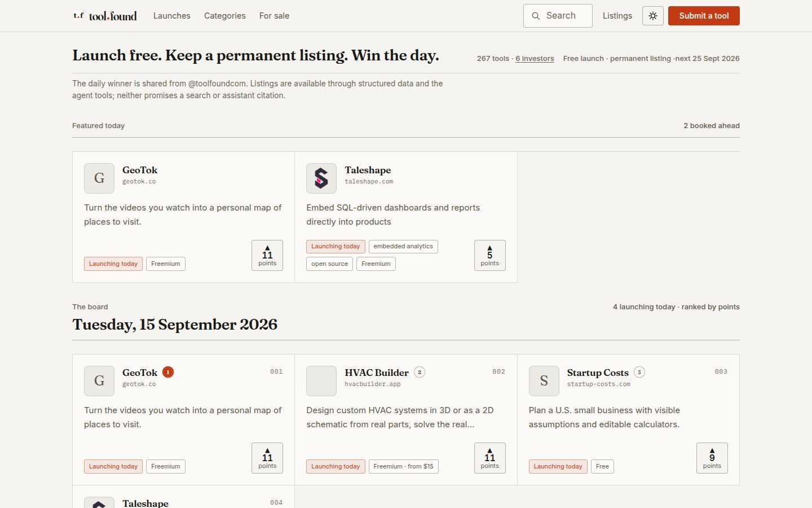Image resolution: width=812 pixels, height=508 pixels.
Task: Click the tool.found logo
Action: click(x=105, y=16)
